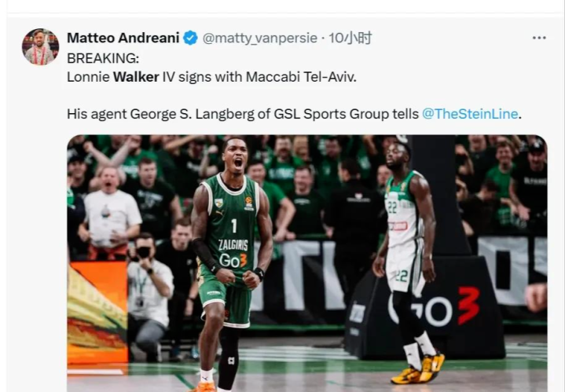
Task: Open the @matty_vanpersie handle link
Action: [260, 38]
